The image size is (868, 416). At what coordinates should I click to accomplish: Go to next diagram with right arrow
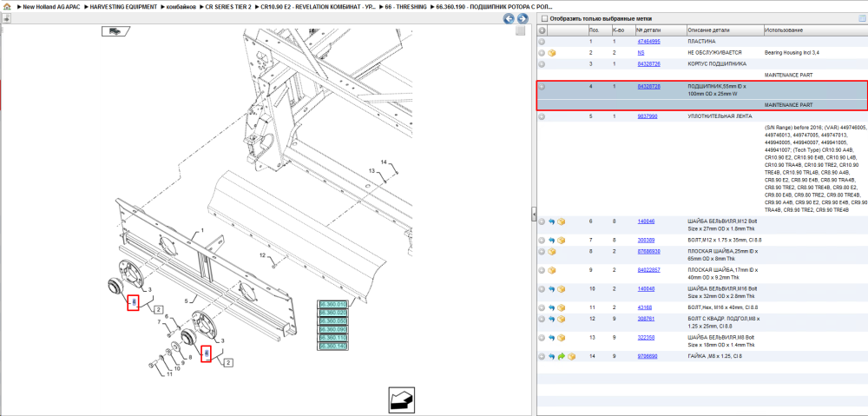[521, 19]
